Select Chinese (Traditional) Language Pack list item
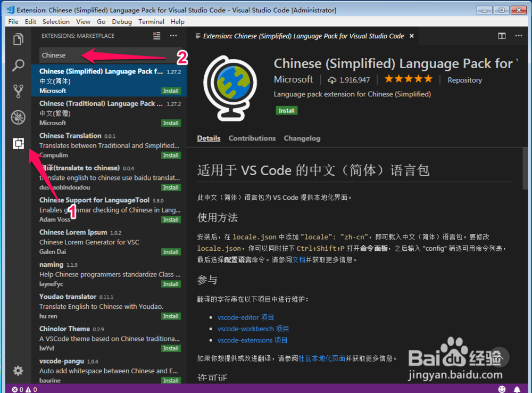532x393 pixels. coord(109,113)
